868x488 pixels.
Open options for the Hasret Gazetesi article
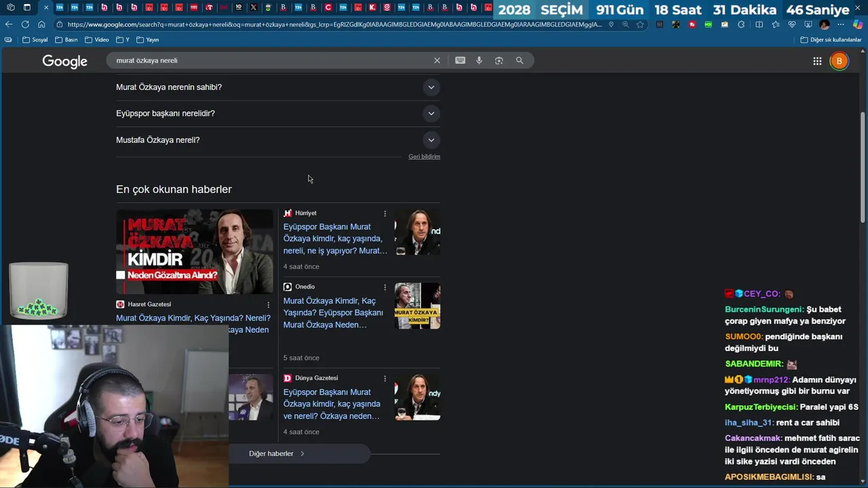(269, 305)
